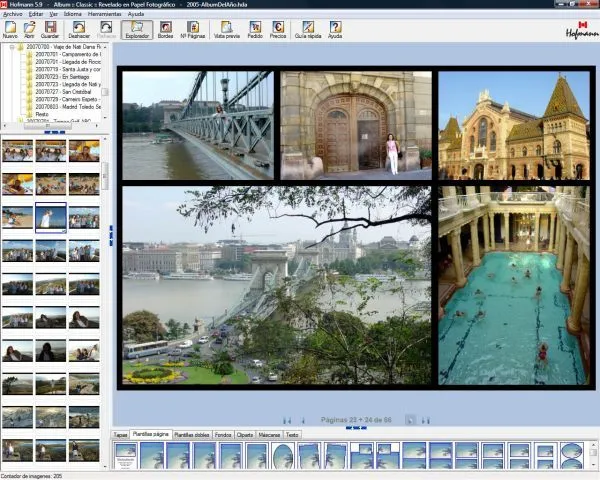Choose the double-oval page template
Screen dimensions: 600x480
pyautogui.click(x=572, y=456)
